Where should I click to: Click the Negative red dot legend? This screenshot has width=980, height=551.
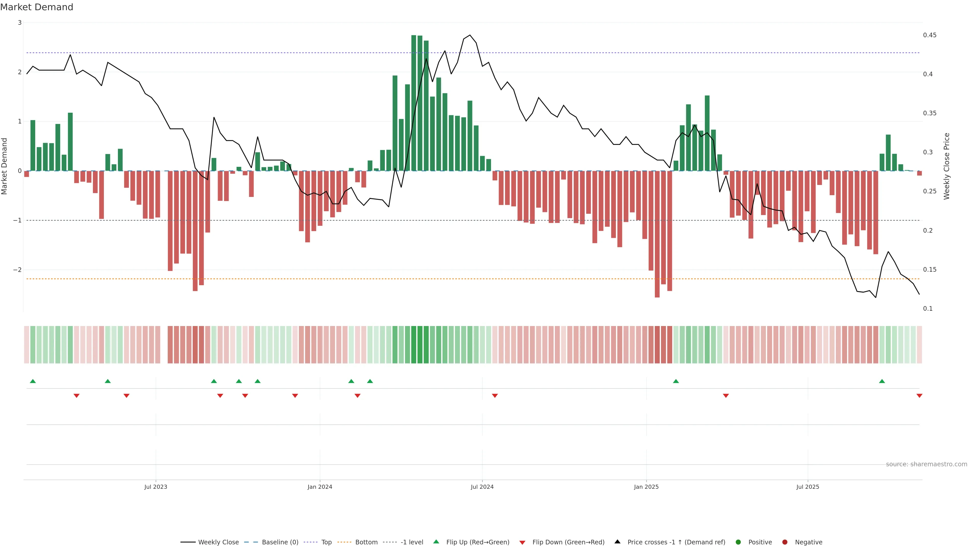pos(785,542)
